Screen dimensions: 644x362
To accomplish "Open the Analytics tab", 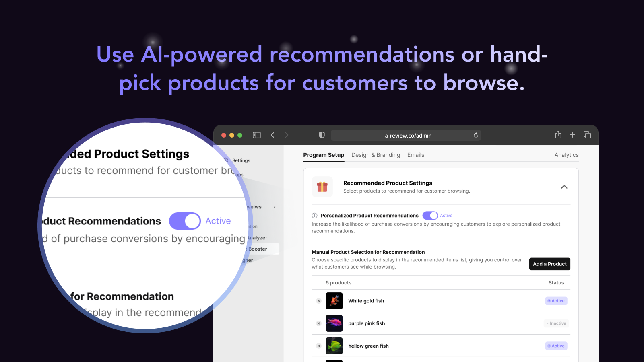I will click(x=566, y=155).
